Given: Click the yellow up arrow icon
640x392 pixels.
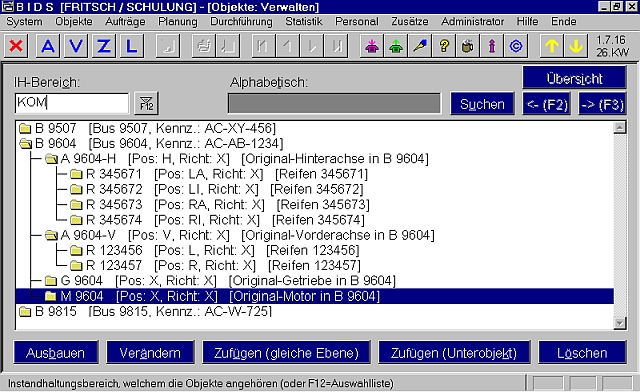Looking at the screenshot, I should click(552, 46).
